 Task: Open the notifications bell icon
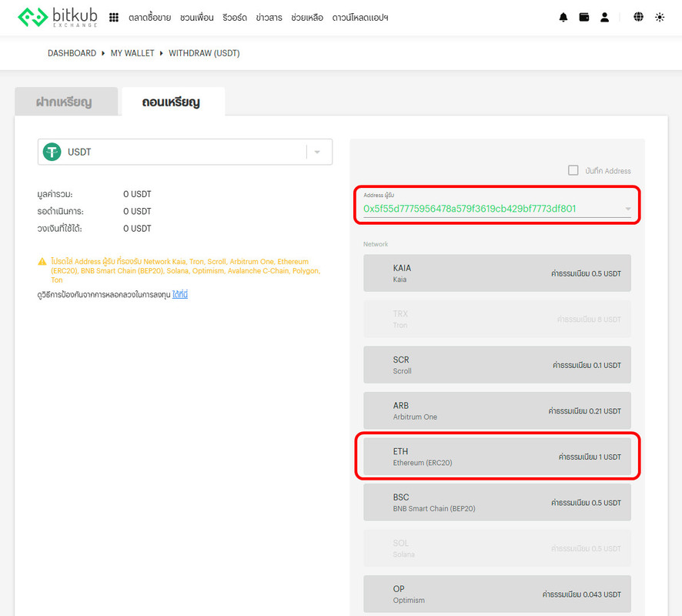[x=563, y=18]
